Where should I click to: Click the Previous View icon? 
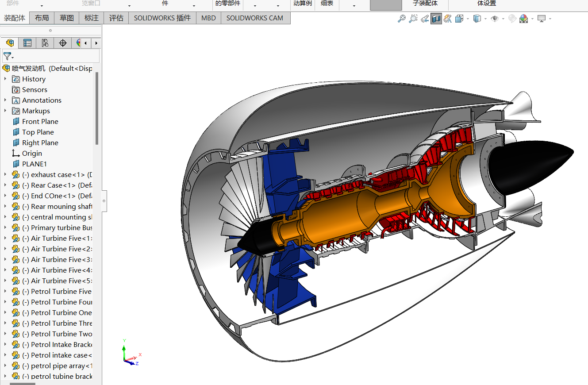point(425,19)
